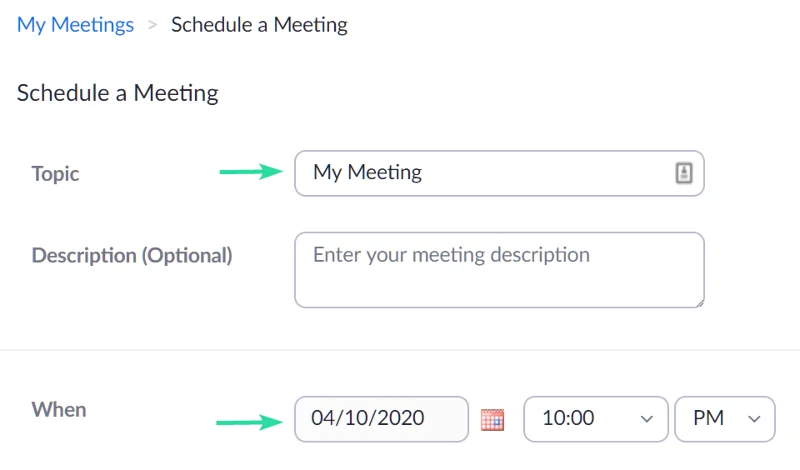The width and height of the screenshot is (800, 470).
Task: Go back to My Meetings breadcrumb link
Action: click(75, 25)
